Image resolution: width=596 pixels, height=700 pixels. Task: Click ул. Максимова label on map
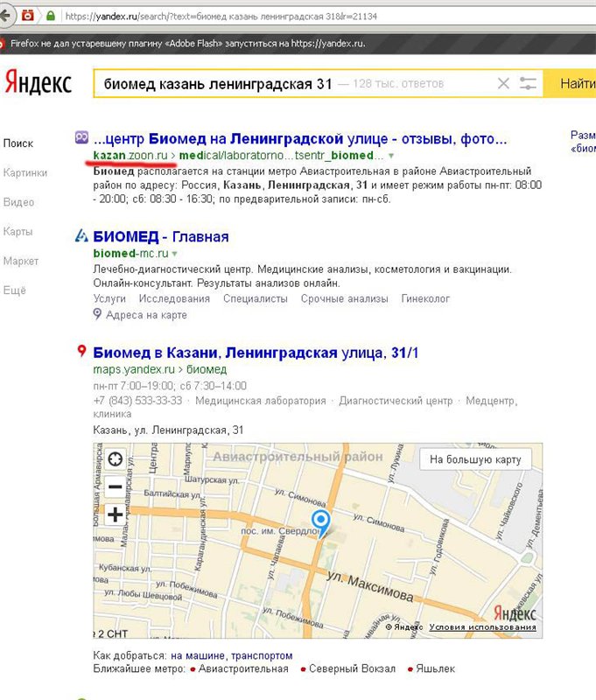pos(370,586)
